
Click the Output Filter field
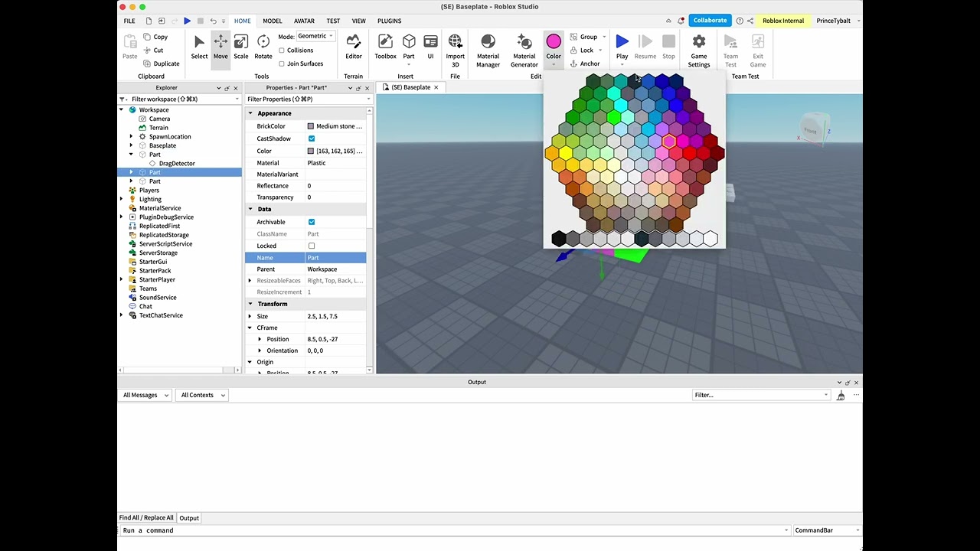click(x=761, y=395)
